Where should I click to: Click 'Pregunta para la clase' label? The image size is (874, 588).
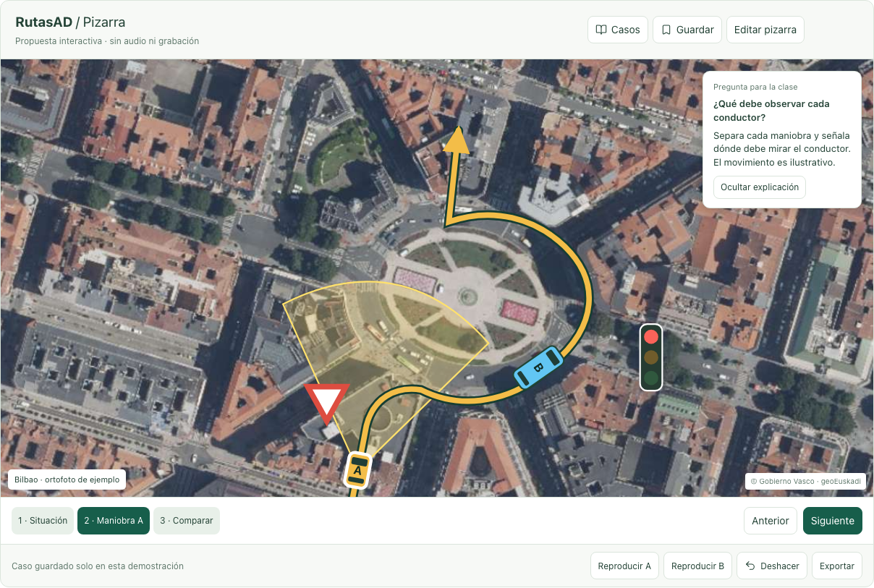click(x=755, y=87)
